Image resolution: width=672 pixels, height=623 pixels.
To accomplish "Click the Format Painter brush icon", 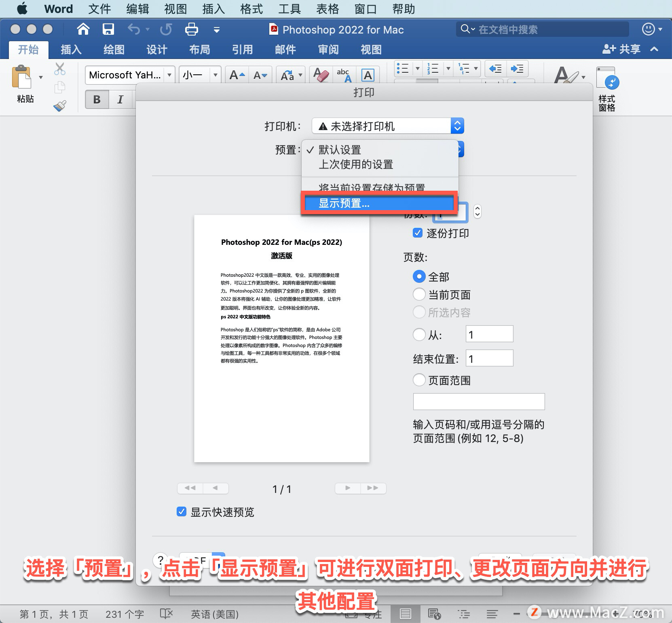I will pyautogui.click(x=60, y=106).
